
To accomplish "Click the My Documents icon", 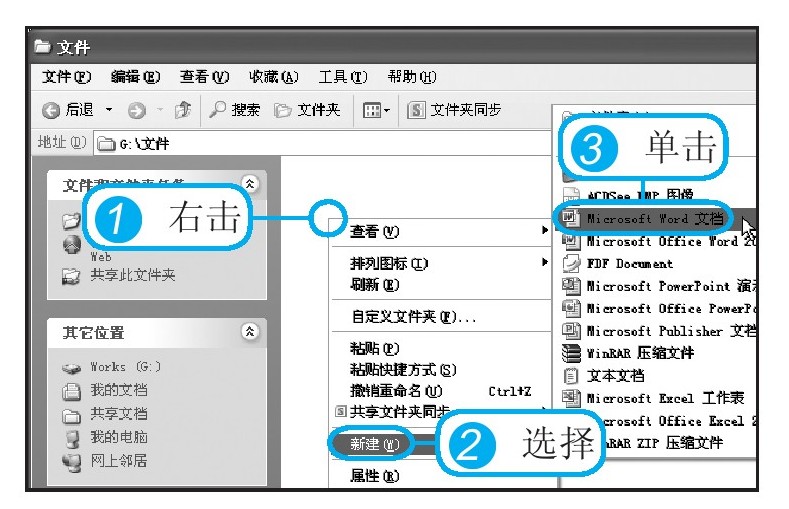I will pos(71,391).
